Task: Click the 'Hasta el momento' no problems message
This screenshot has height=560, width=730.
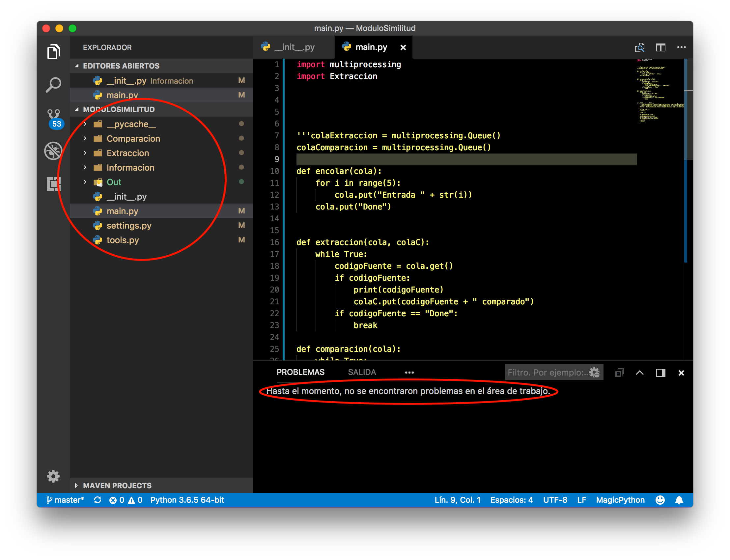Action: tap(408, 391)
